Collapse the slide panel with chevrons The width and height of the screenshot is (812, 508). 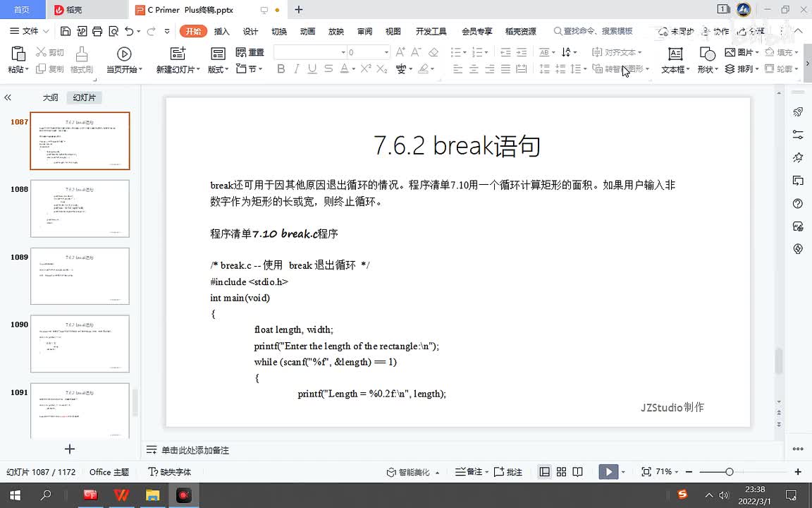click(x=8, y=97)
